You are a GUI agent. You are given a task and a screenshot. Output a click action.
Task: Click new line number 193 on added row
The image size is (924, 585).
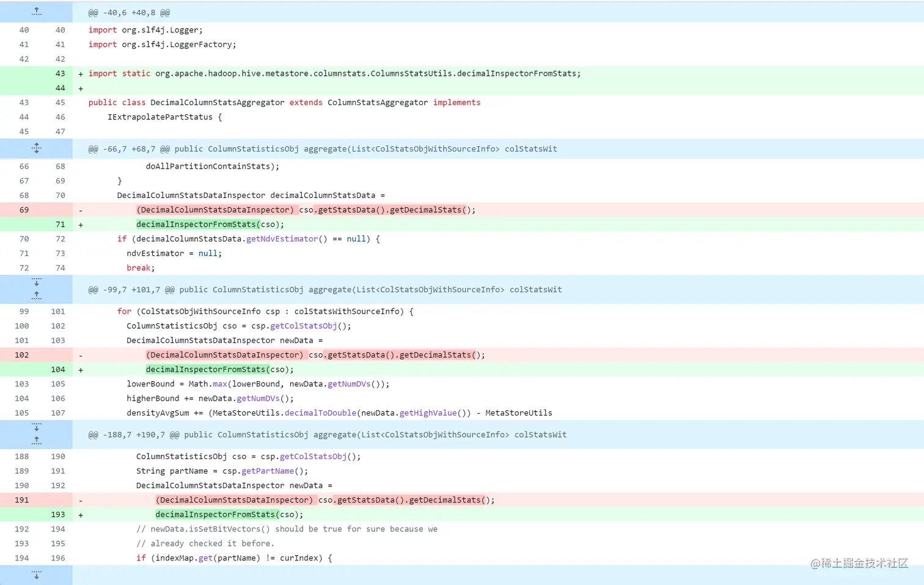tap(58, 515)
